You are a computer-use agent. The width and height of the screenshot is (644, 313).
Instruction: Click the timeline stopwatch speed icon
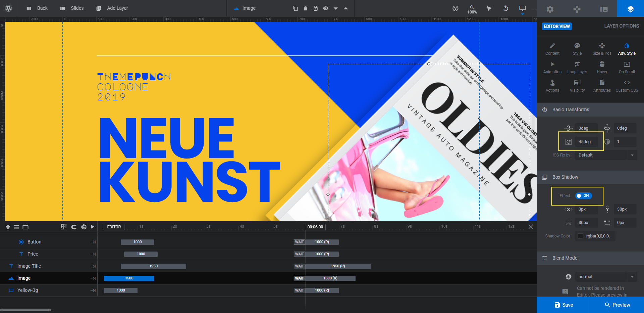coord(84,227)
